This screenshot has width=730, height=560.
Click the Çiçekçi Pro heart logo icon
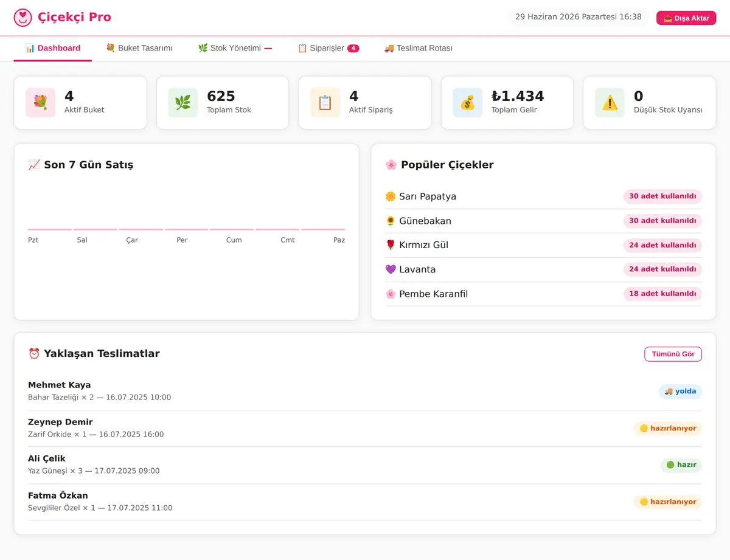tap(23, 18)
